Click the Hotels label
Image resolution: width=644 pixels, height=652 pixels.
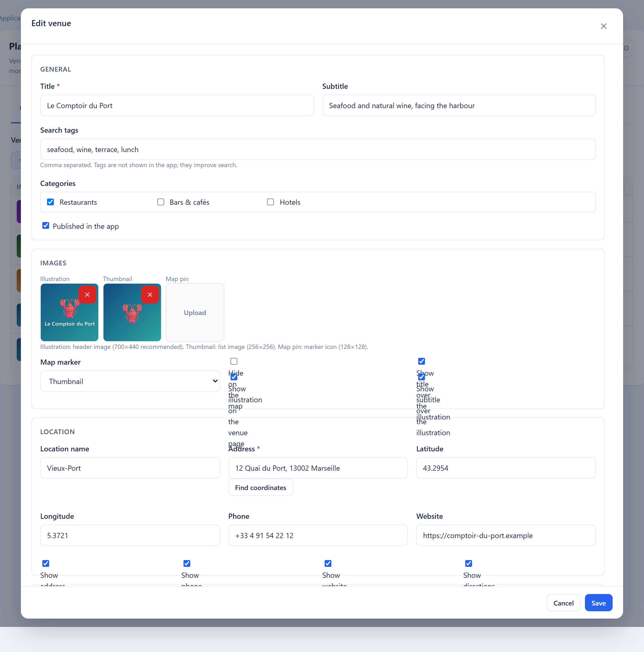[290, 202]
